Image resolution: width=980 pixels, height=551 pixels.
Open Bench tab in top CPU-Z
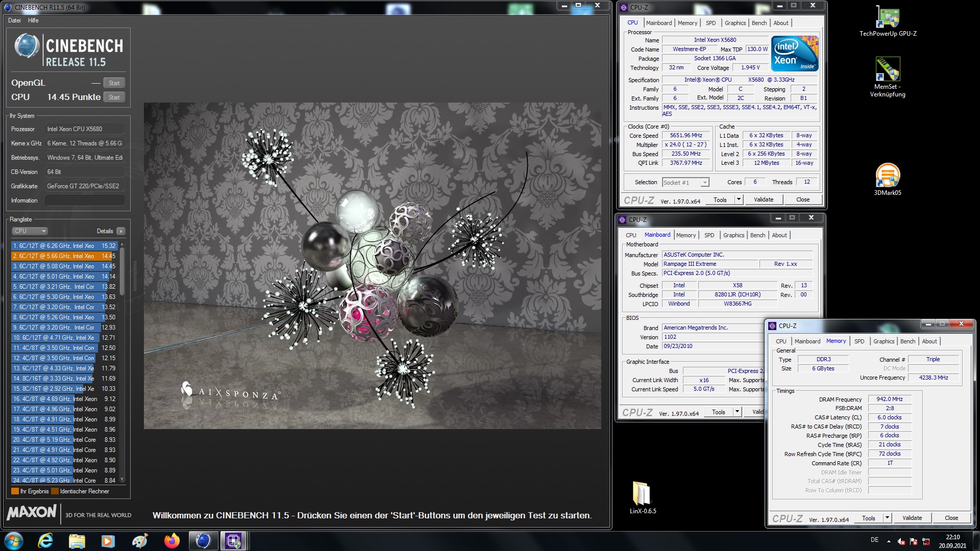click(759, 23)
